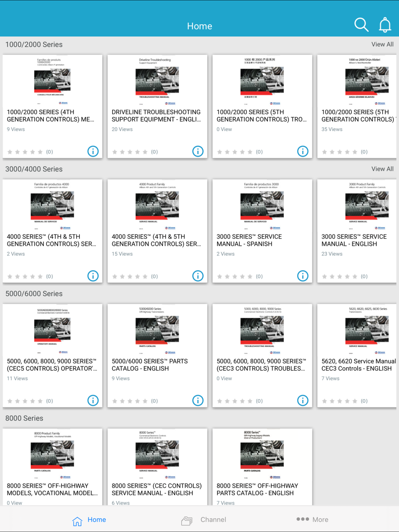Open info for CEC3 Controls Troubleshooting card
Image resolution: width=399 pixels, height=532 pixels.
coord(303,400)
